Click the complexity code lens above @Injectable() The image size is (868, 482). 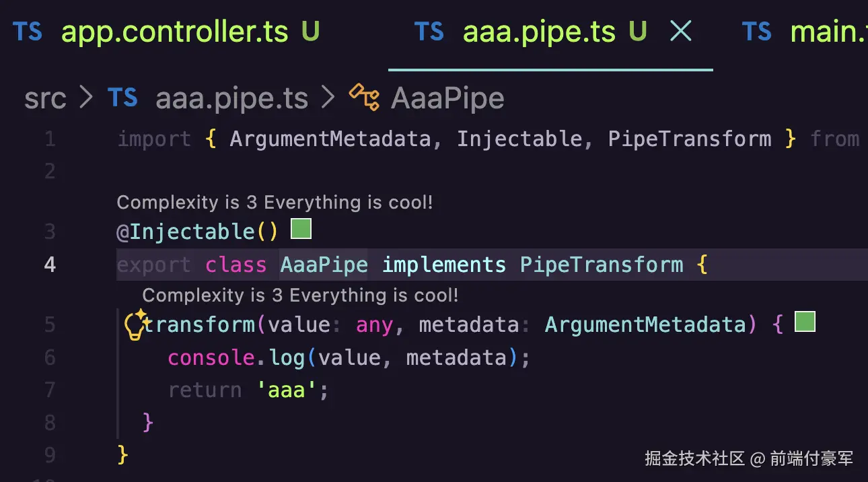[275, 202]
